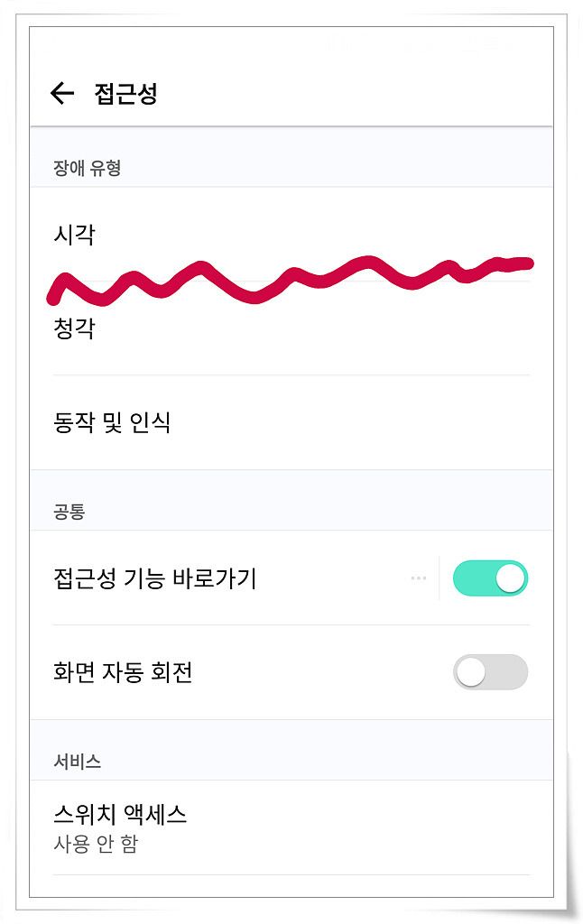Open the 동작 및 인식 category
This screenshot has height=924, width=583.
click(291, 422)
